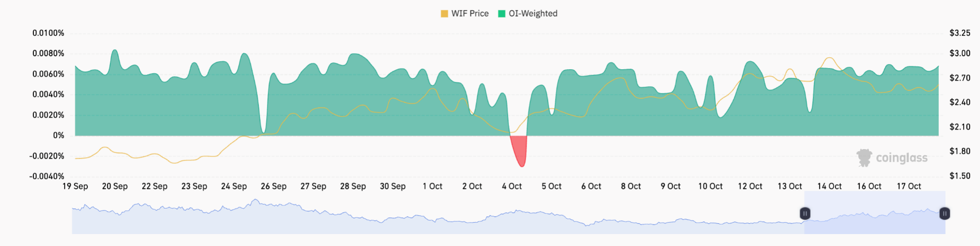The width and height of the screenshot is (980, 246).
Task: Click the 4 Oct x-axis label
Action: [x=512, y=186]
